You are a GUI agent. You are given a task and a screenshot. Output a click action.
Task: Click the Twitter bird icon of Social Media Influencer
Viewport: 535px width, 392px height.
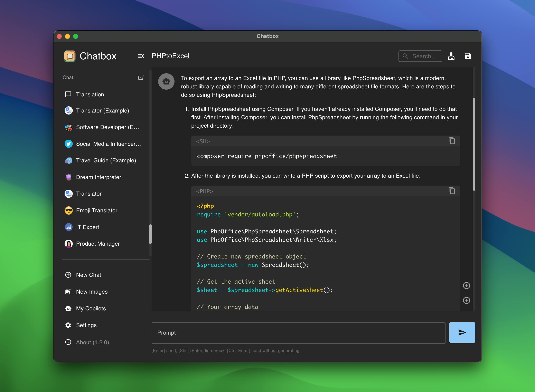[69, 144]
